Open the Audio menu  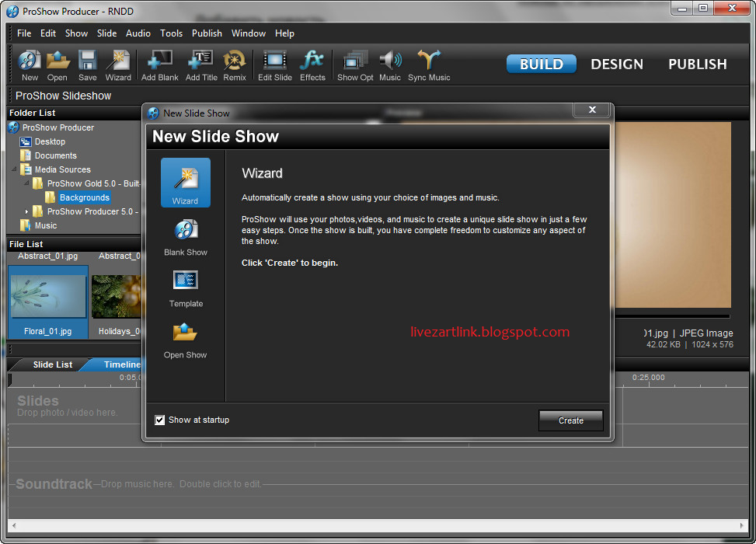[x=138, y=33]
